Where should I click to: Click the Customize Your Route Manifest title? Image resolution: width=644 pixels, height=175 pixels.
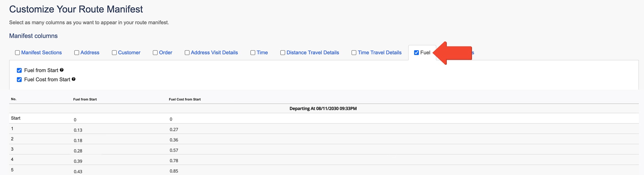click(76, 9)
